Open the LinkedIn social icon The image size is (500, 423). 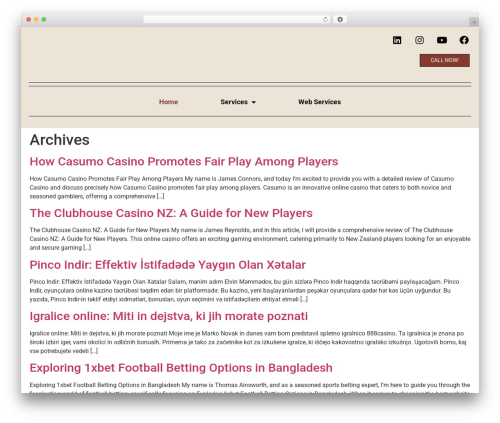click(397, 40)
